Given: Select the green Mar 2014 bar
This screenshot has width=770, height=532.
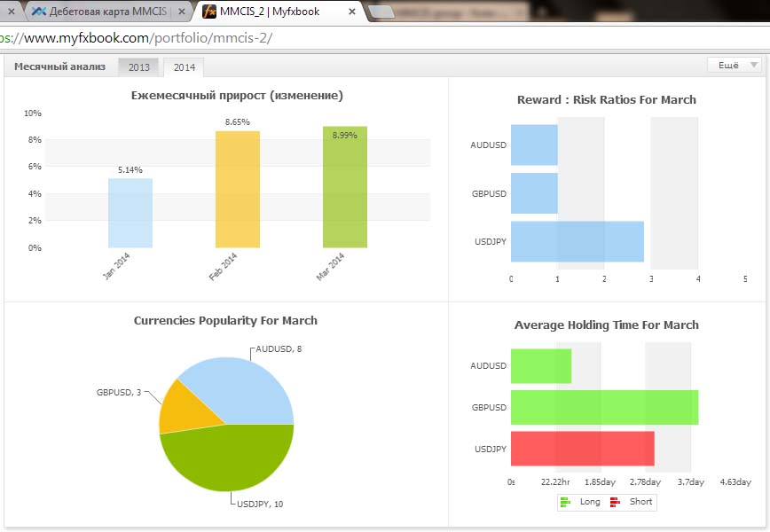Looking at the screenshot, I should 345,186.
